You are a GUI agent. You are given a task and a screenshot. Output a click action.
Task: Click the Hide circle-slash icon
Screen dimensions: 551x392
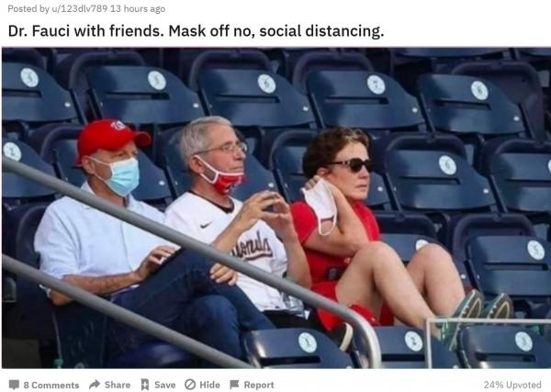pos(190,385)
